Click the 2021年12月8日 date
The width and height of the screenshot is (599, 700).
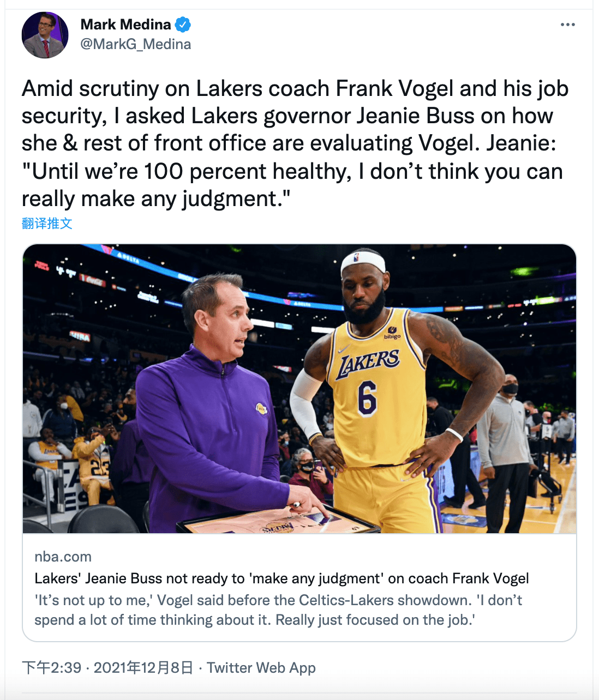[x=143, y=668]
